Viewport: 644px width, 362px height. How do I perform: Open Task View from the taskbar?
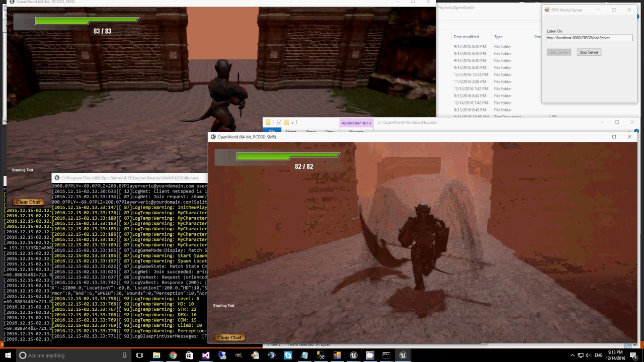pos(139,355)
